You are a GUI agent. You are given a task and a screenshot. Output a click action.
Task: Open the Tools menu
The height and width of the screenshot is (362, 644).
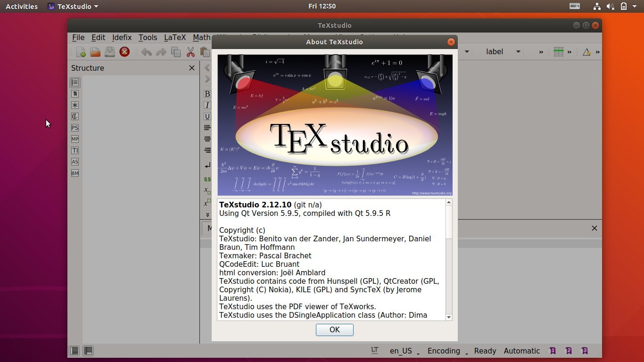(148, 37)
